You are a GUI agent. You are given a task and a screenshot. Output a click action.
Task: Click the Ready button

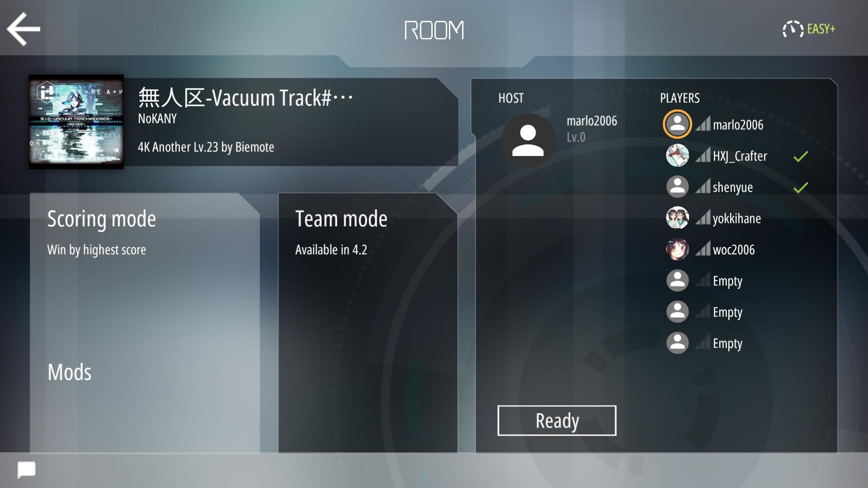click(557, 420)
